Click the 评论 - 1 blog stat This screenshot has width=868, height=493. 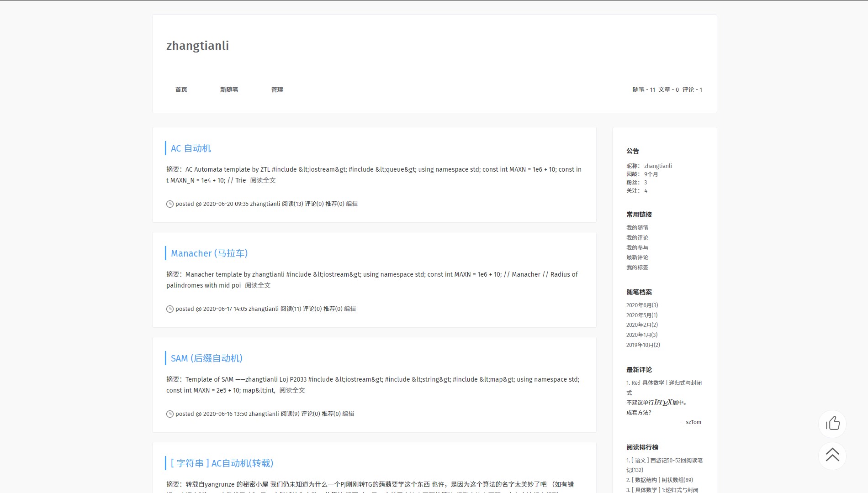pyautogui.click(x=692, y=89)
